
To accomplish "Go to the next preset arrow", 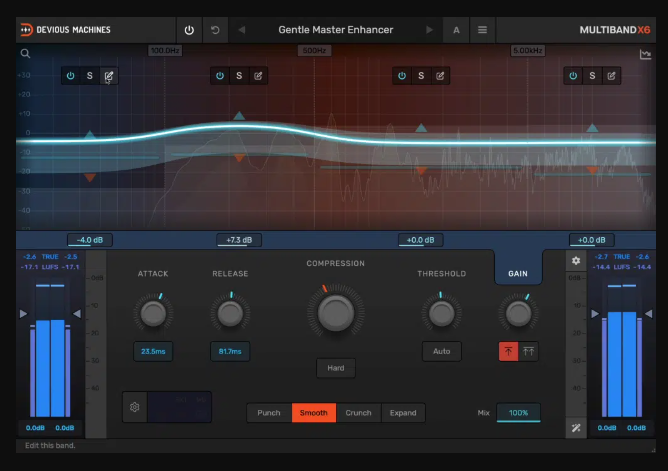I will click(429, 30).
